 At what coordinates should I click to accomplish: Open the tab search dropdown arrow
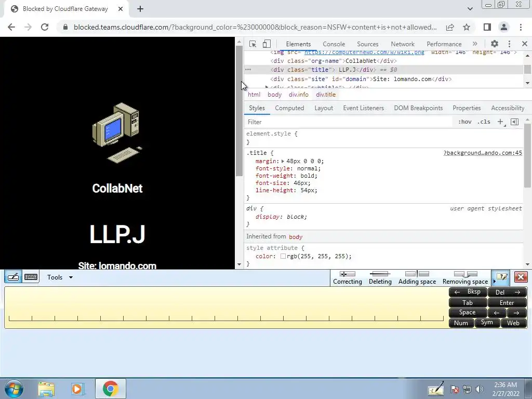click(470, 9)
